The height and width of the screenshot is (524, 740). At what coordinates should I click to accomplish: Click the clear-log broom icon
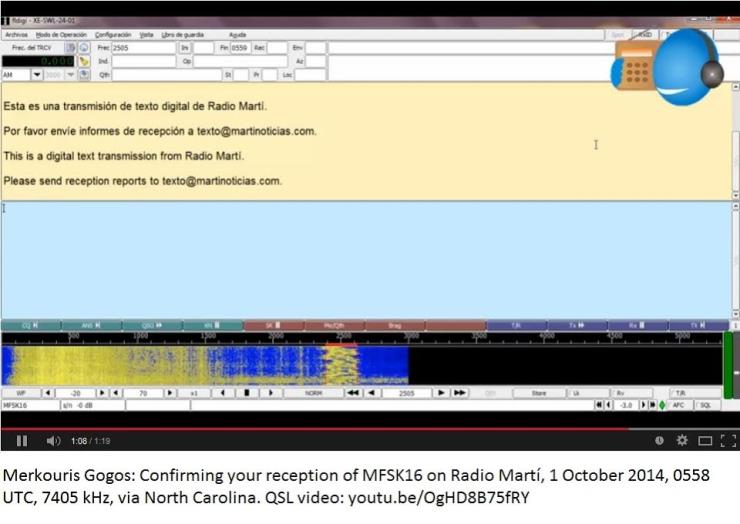coord(84,61)
